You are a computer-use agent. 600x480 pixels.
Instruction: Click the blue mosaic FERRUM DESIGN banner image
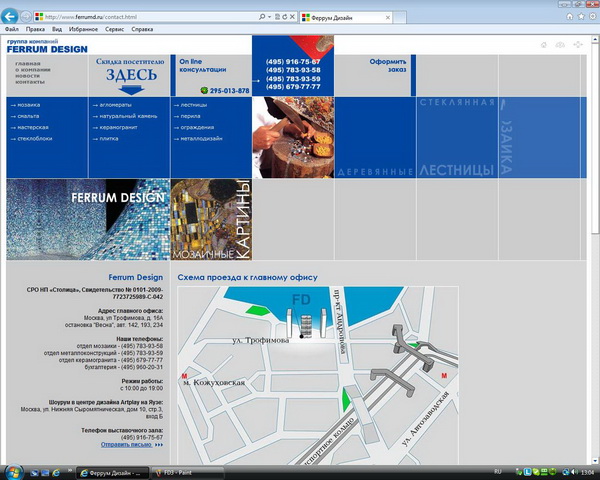pyautogui.click(x=88, y=220)
